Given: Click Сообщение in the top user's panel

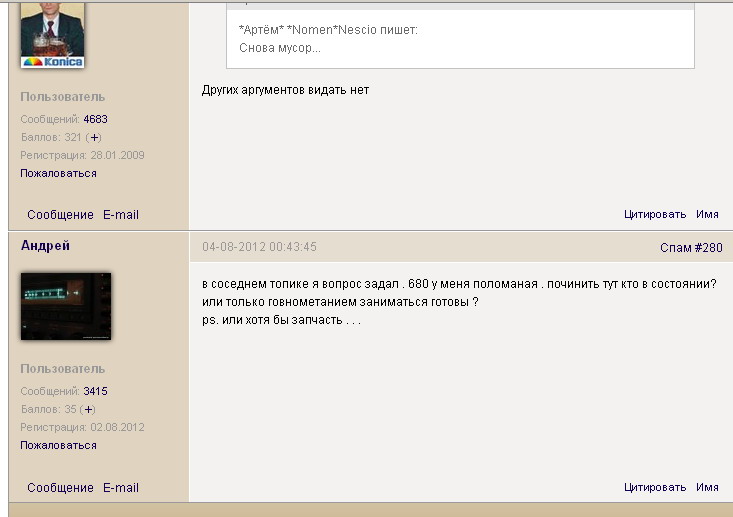Looking at the screenshot, I should coord(60,215).
